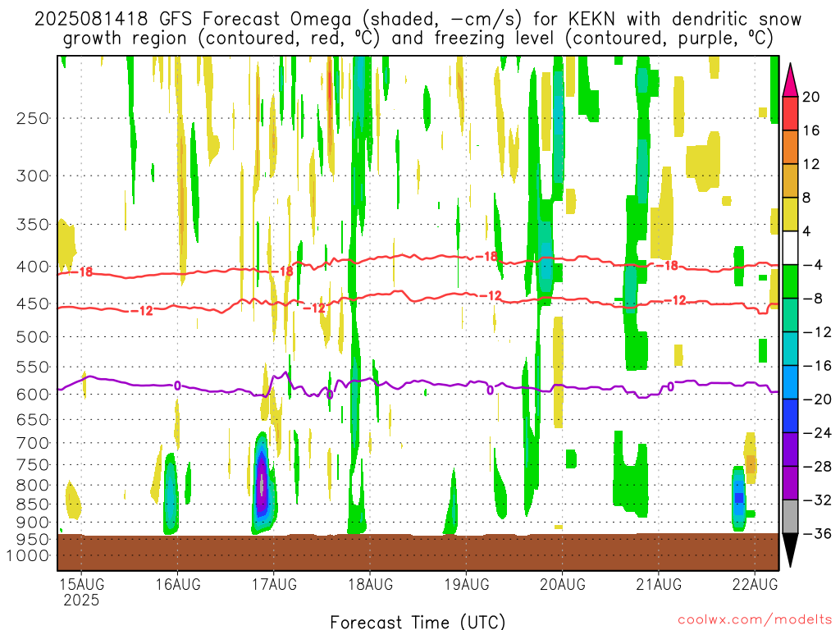Click the yellow legend swatch between 4 and 8
The width and height of the screenshot is (840, 630).
pyautogui.click(x=790, y=214)
